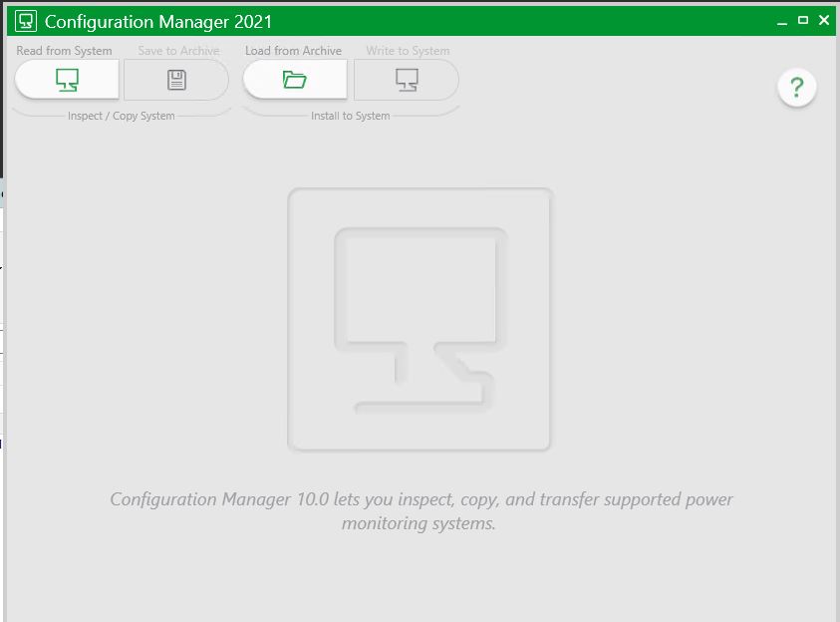Click the "Read from System" text label
Viewport: 840px width, 622px height.
64,51
